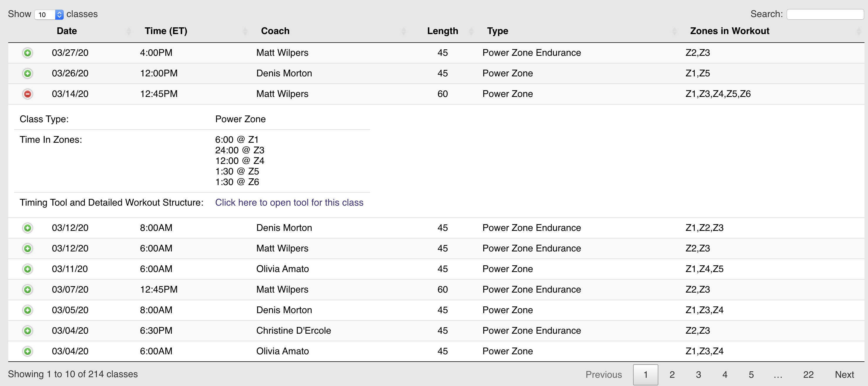Expand the 03/05/20 Denis Morton class
The height and width of the screenshot is (386, 868).
pos(28,310)
